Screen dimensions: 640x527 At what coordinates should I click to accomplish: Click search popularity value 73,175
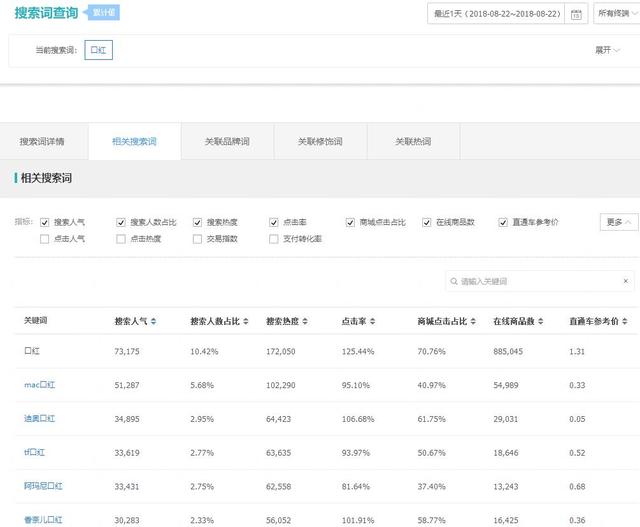[127, 351]
